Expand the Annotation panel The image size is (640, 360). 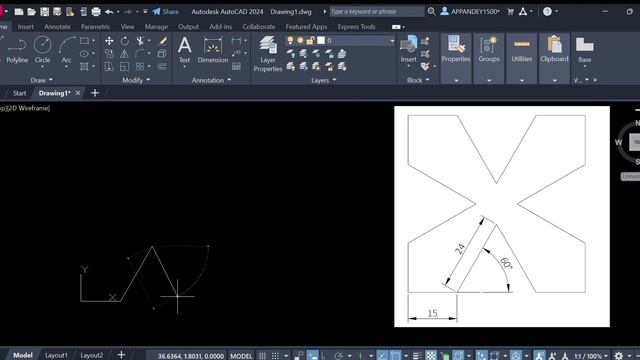point(211,80)
